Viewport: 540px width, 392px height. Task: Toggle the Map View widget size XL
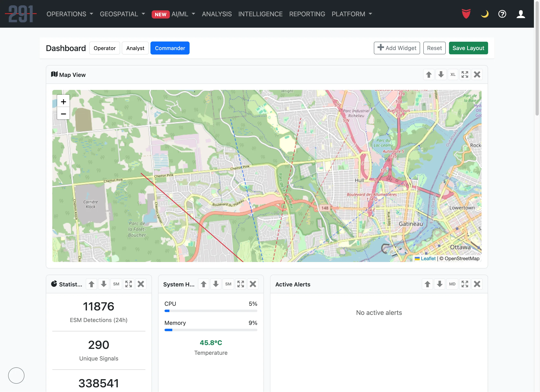pyautogui.click(x=453, y=74)
